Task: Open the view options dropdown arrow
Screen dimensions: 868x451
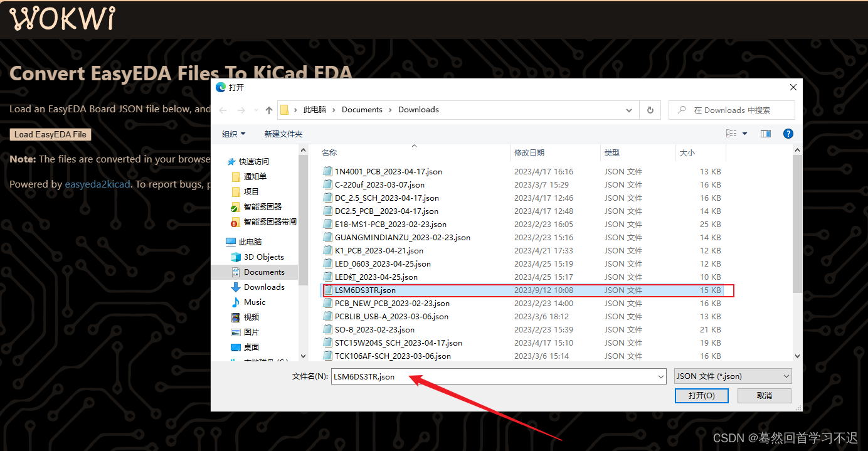Action: click(745, 134)
